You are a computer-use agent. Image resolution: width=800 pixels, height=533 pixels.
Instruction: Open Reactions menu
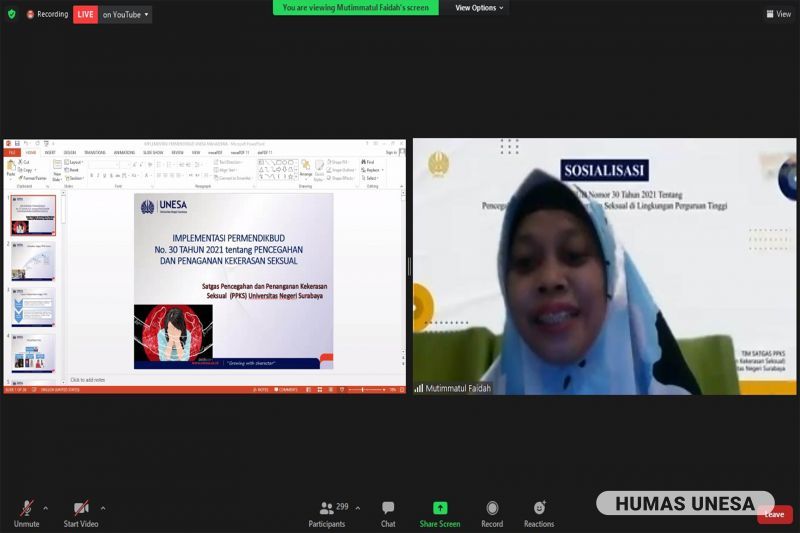(539, 514)
